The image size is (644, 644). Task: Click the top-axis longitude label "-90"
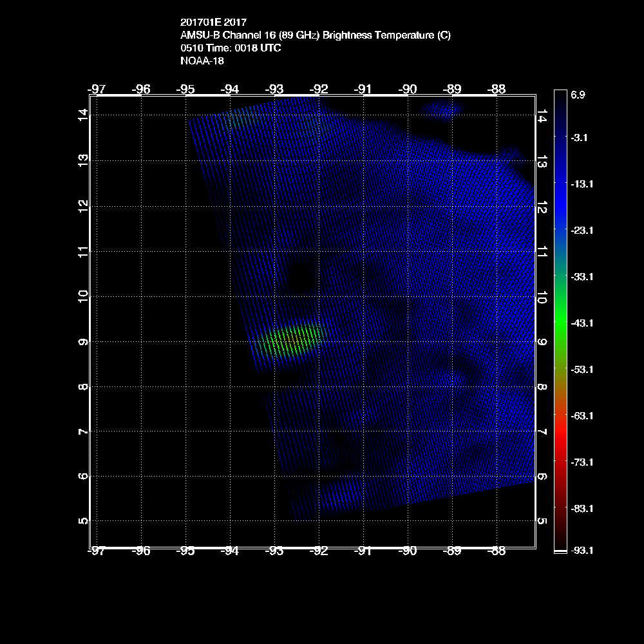coord(408,89)
